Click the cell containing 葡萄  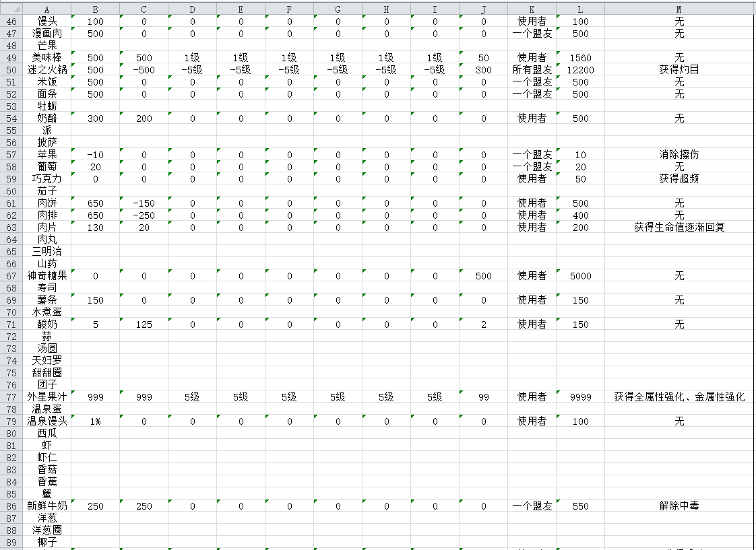tap(46, 167)
